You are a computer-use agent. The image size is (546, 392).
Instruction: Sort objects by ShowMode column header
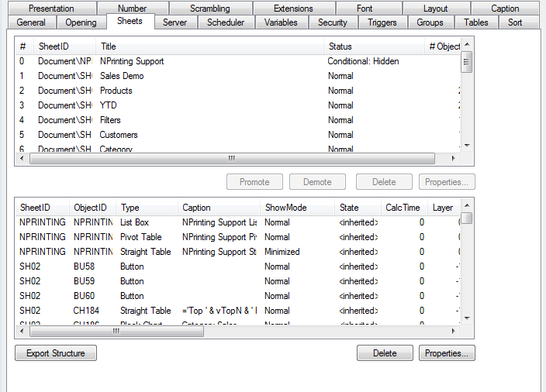(297, 208)
